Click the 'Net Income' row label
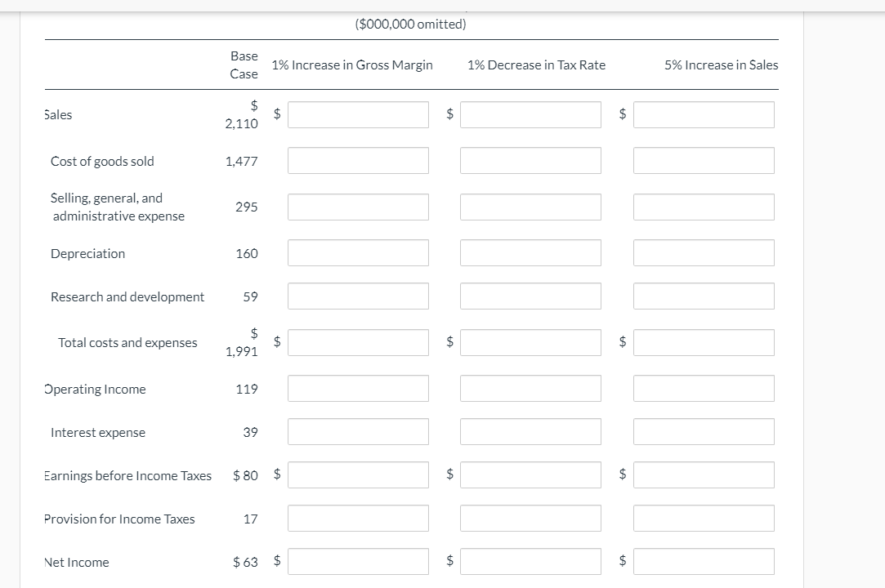885x588 pixels. pyautogui.click(x=77, y=562)
